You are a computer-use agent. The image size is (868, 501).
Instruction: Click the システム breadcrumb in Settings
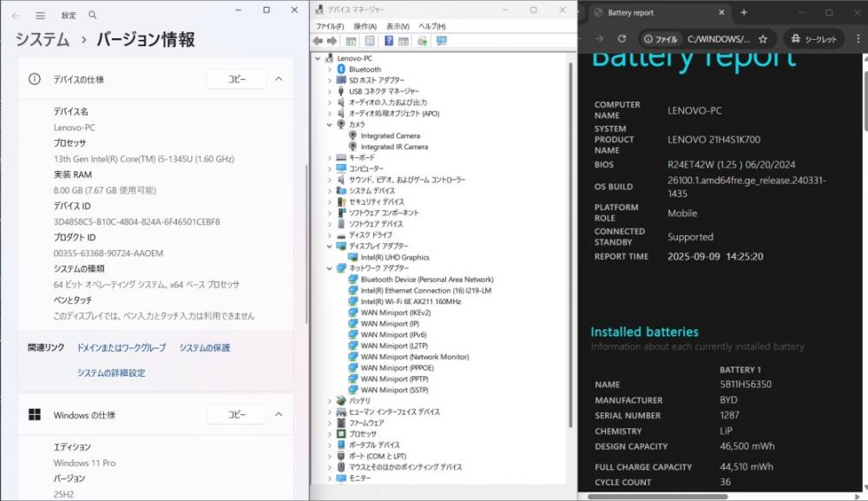coord(42,40)
